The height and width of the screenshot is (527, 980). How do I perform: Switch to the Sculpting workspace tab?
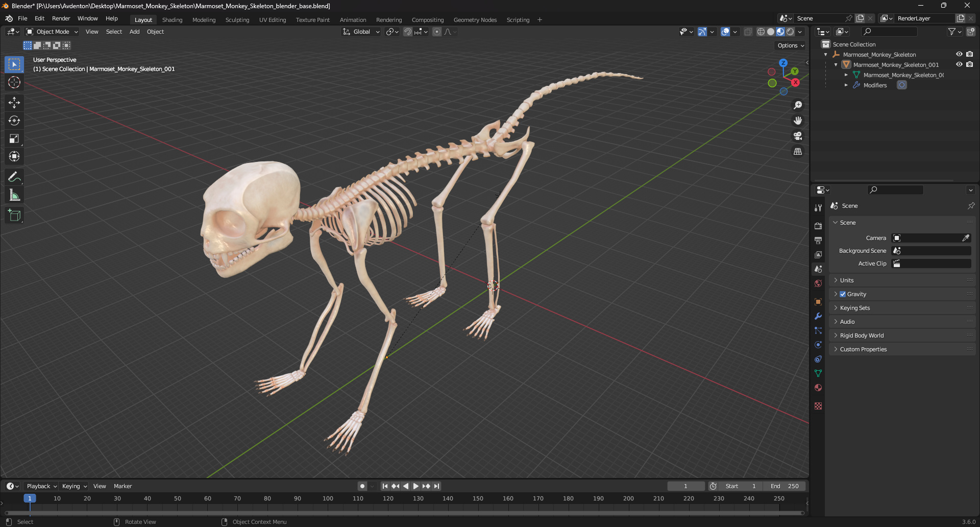point(237,20)
